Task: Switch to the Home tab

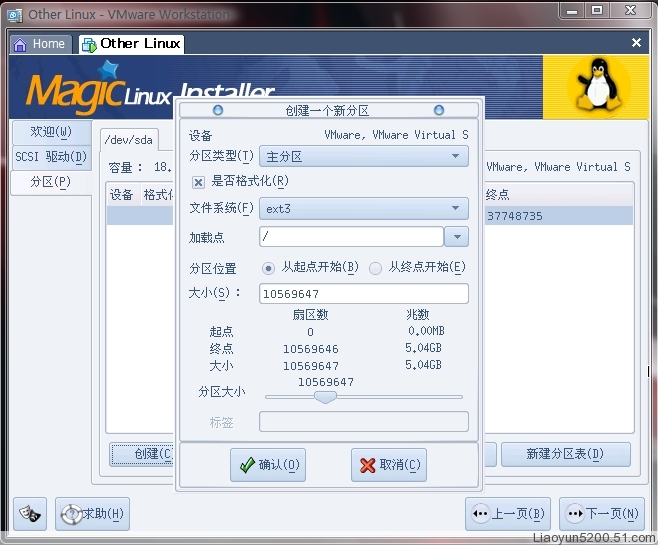Action: (x=41, y=44)
